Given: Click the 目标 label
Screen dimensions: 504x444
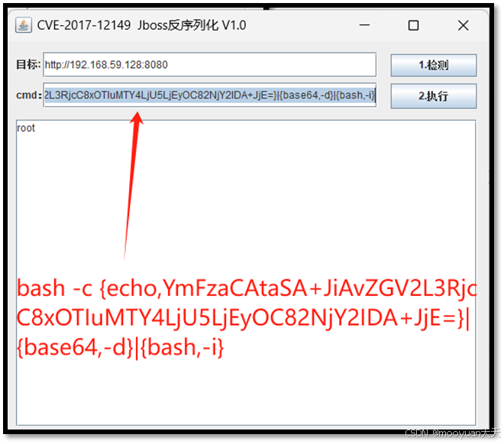Looking at the screenshot, I should (x=28, y=65).
